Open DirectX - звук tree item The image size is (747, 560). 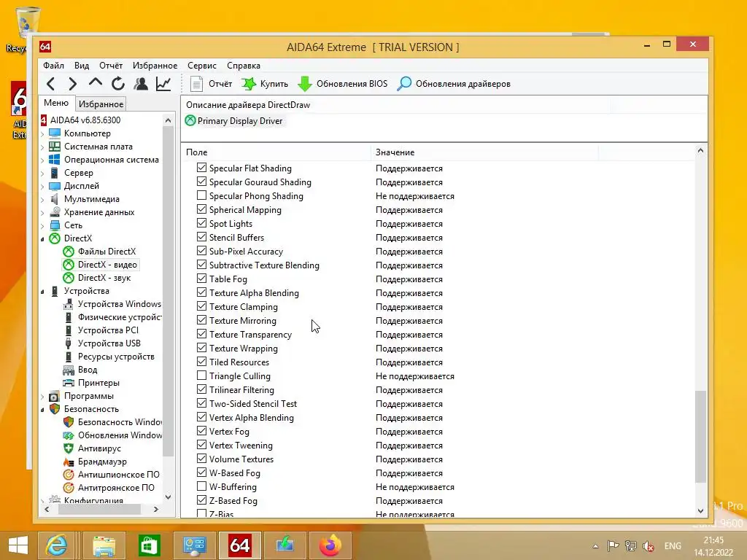coord(104,278)
